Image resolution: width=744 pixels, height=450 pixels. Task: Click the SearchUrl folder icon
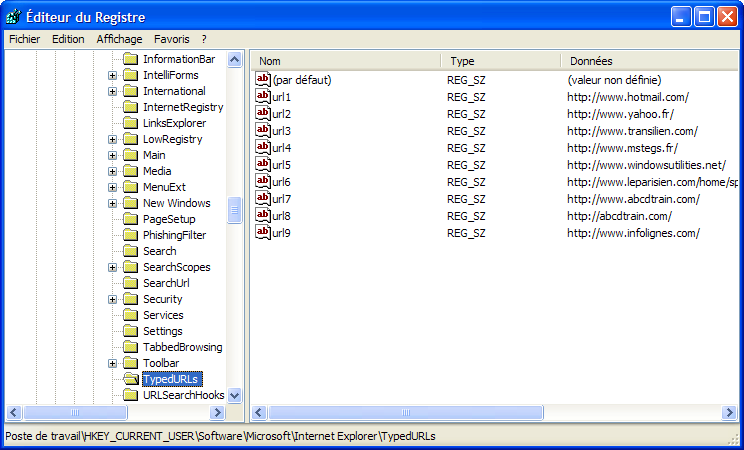click(x=130, y=283)
